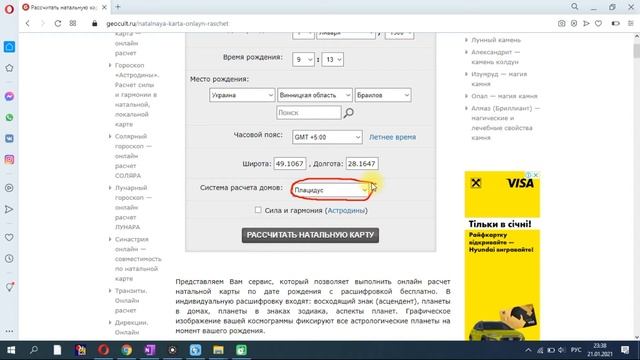Open snapshot camera icon in address bar
The height and width of the screenshot is (360, 640).
pos(562,24)
